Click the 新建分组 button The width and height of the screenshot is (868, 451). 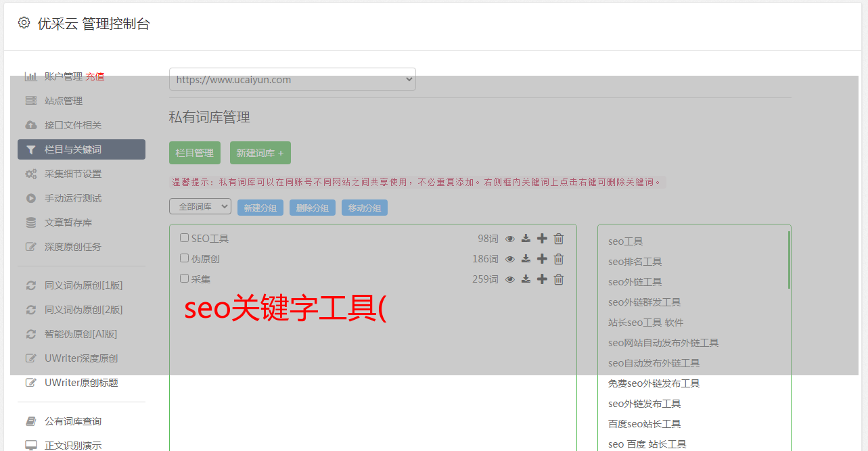pyautogui.click(x=260, y=208)
